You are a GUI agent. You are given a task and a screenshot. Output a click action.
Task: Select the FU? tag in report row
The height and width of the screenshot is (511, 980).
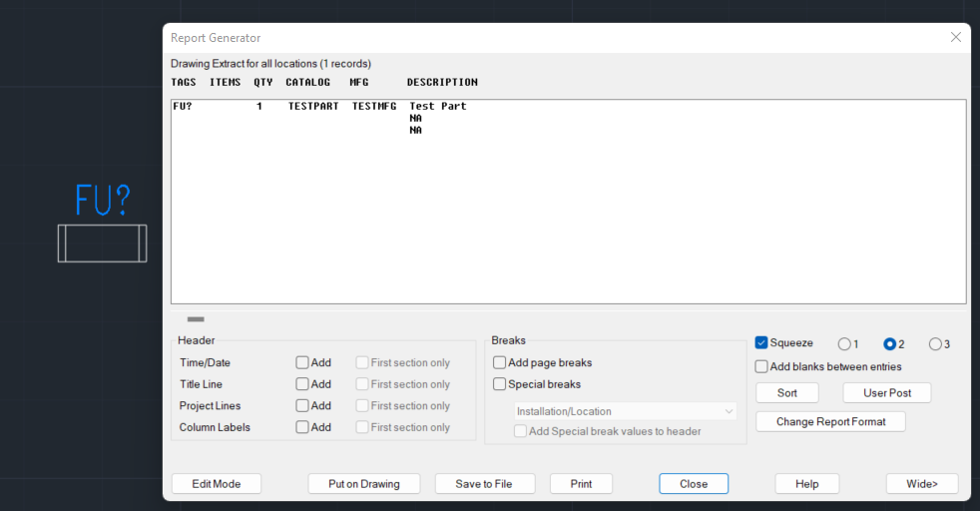click(x=183, y=106)
